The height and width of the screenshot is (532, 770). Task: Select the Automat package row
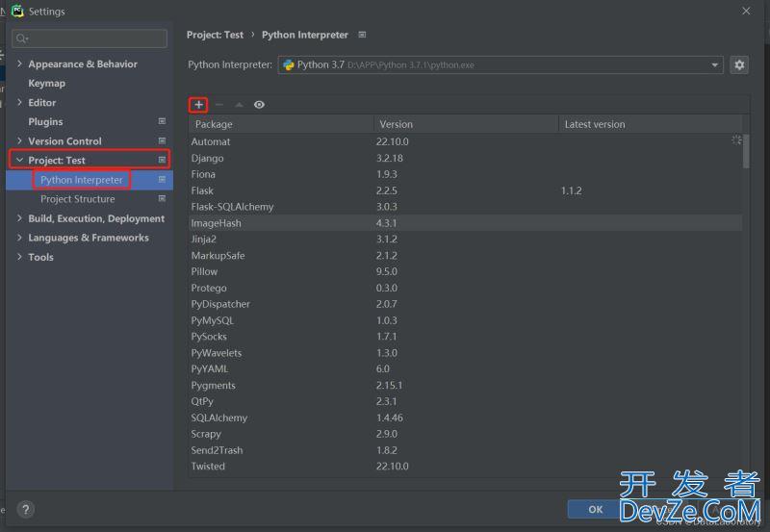pos(466,141)
